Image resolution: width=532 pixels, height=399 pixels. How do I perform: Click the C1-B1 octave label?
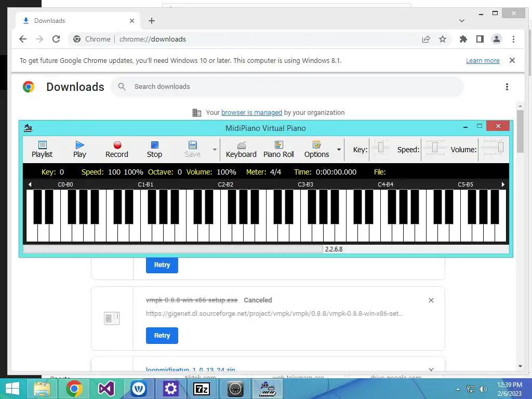pyautogui.click(x=145, y=184)
